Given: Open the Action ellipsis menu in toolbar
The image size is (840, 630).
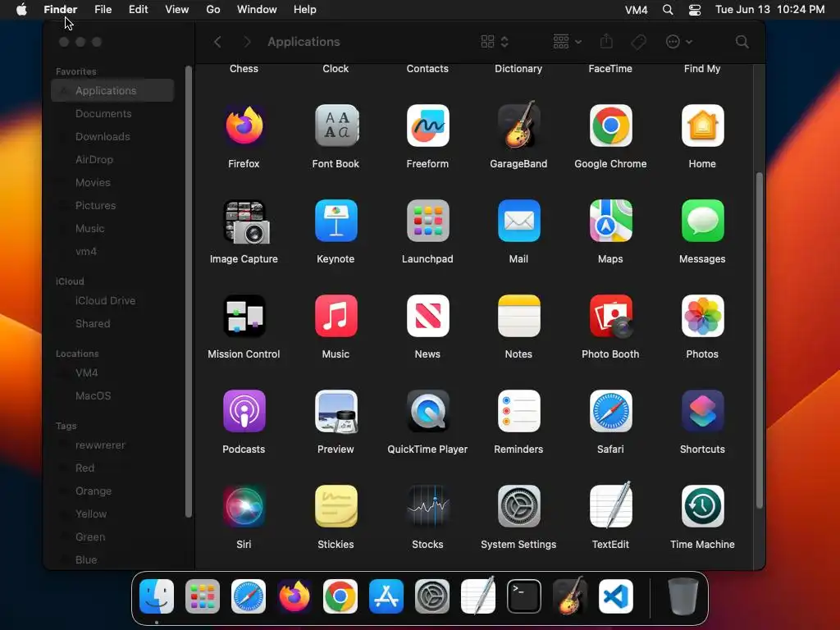Looking at the screenshot, I should (x=678, y=42).
